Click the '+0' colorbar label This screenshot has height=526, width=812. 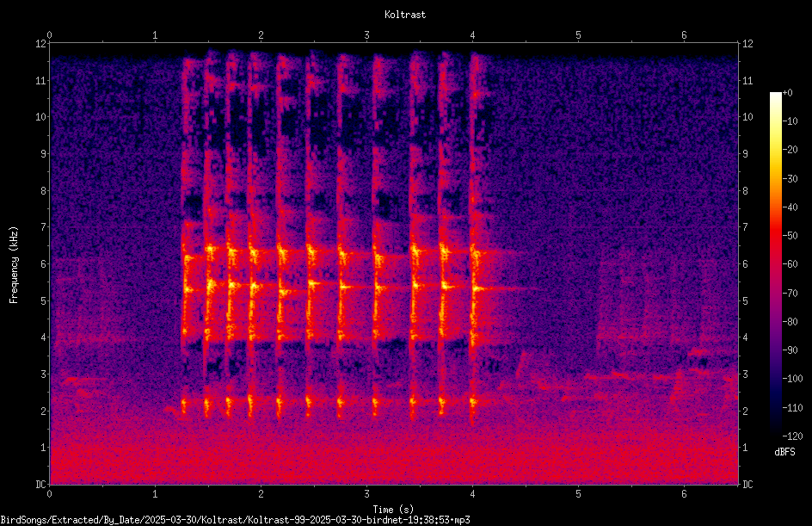tap(787, 93)
